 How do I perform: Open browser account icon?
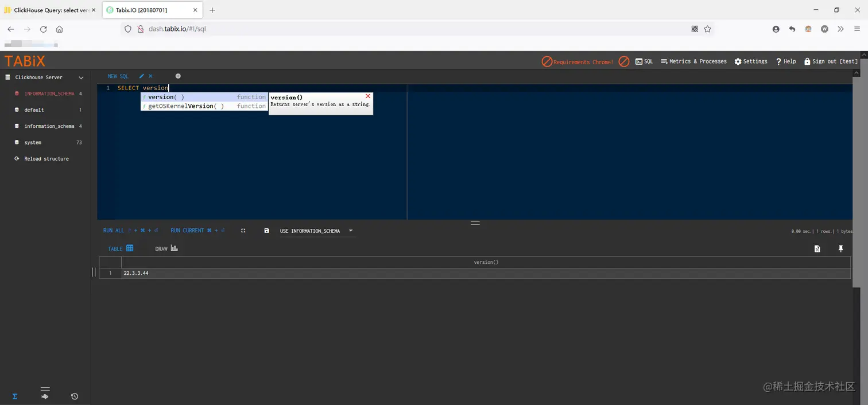pyautogui.click(x=776, y=29)
